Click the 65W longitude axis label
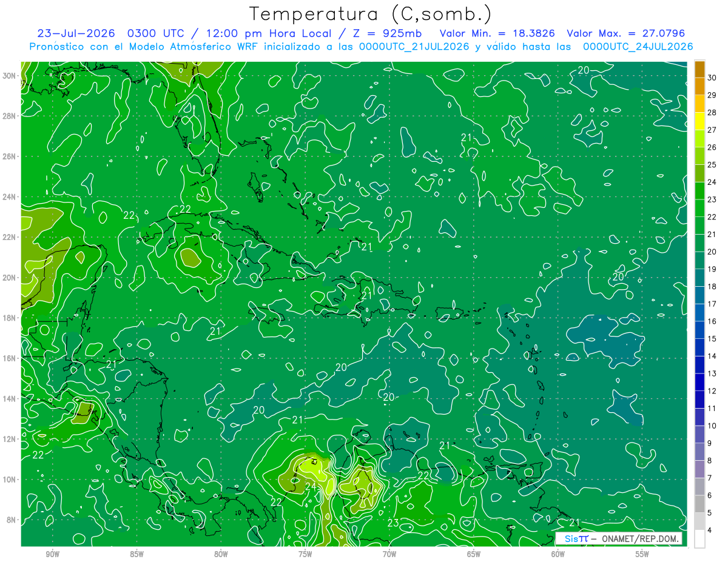The image size is (728, 562). pyautogui.click(x=474, y=554)
